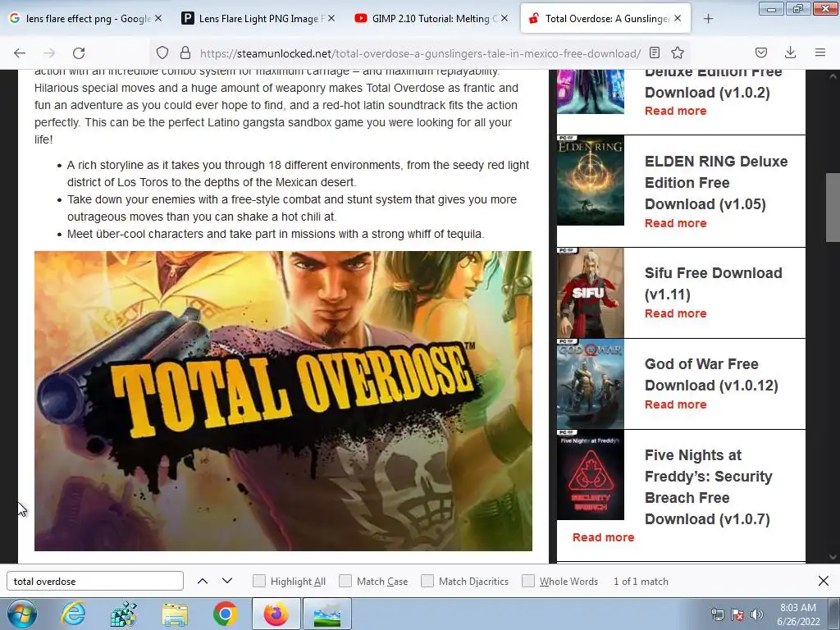Viewport: 840px width, 630px height.
Task: Close the find bar
Action: (824, 581)
